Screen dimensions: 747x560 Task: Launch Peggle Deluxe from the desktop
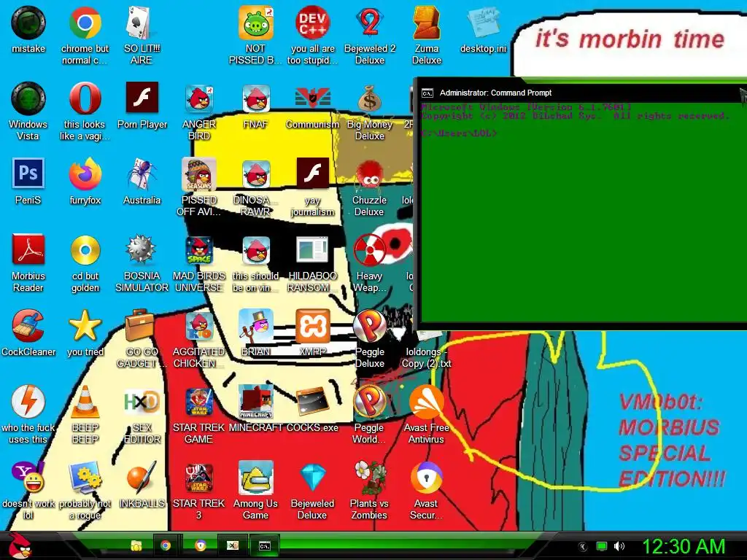tap(370, 326)
